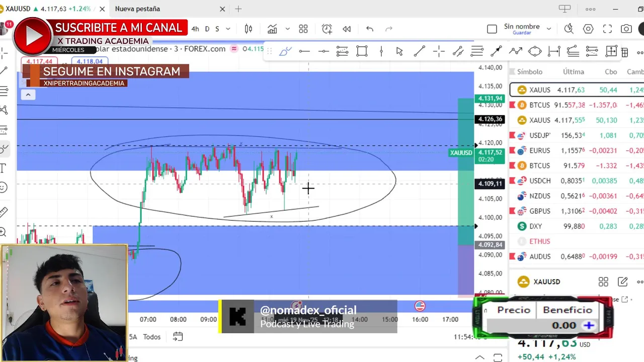Select the D daily timeframe
Viewport: 644px width, 362px height.
pos(207,29)
